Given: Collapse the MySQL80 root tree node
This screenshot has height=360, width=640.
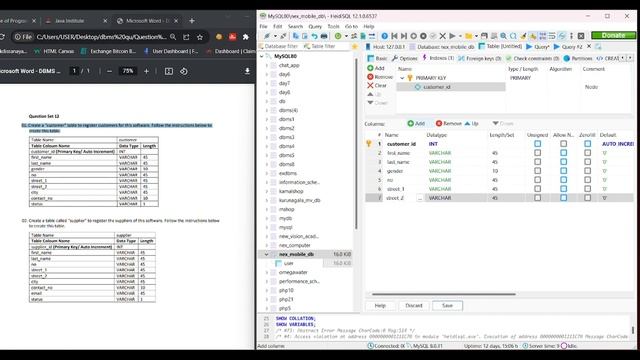Looking at the screenshot, I should tap(262, 56).
